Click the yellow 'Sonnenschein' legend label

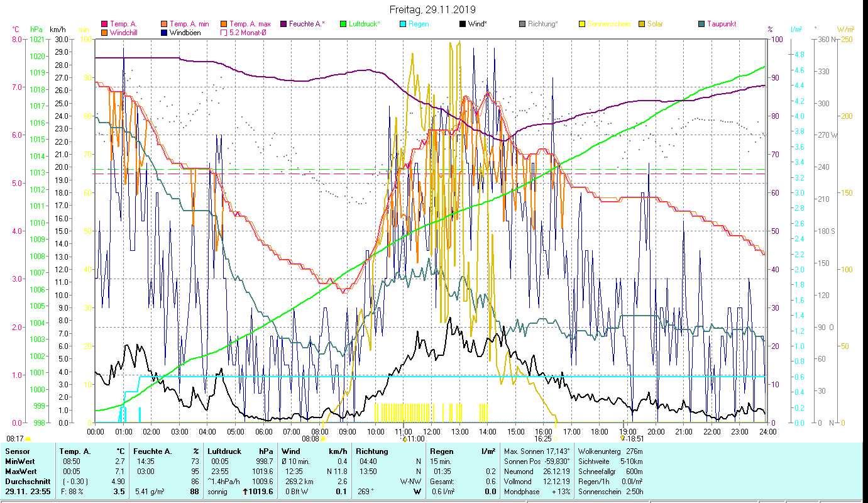pyautogui.click(x=609, y=24)
